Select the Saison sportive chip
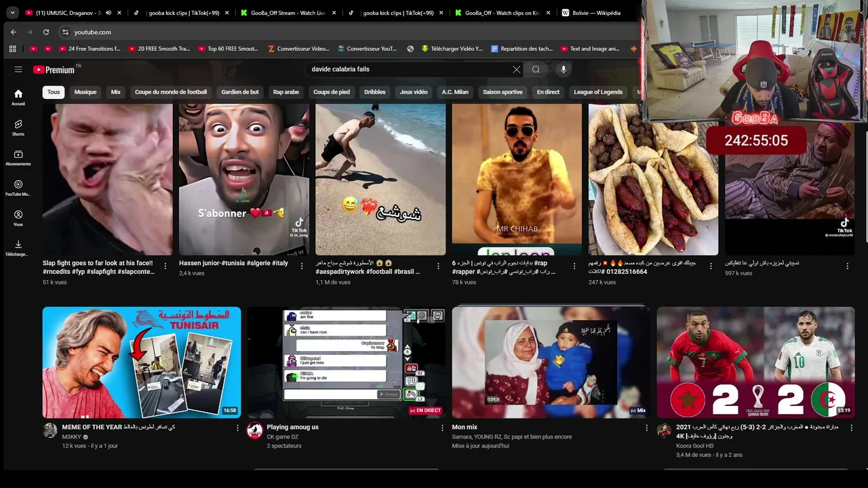 tap(502, 92)
